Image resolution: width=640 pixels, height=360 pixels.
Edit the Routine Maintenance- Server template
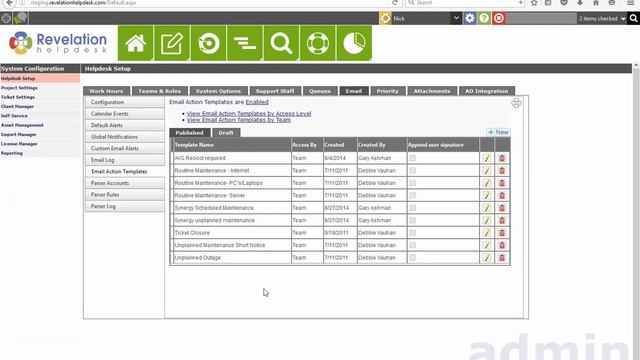pos(487,196)
